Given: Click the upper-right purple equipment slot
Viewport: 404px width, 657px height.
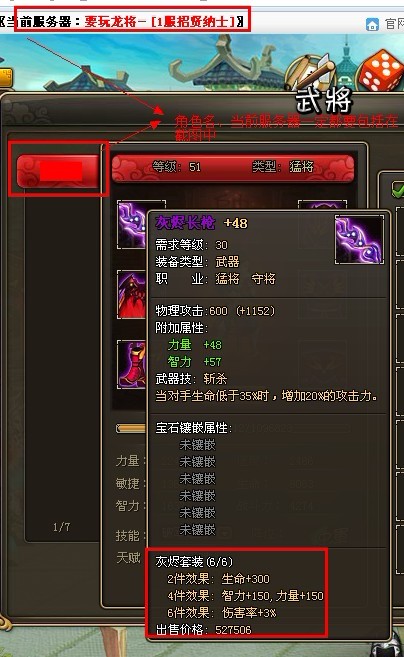Looking at the screenshot, I should 322,205.
